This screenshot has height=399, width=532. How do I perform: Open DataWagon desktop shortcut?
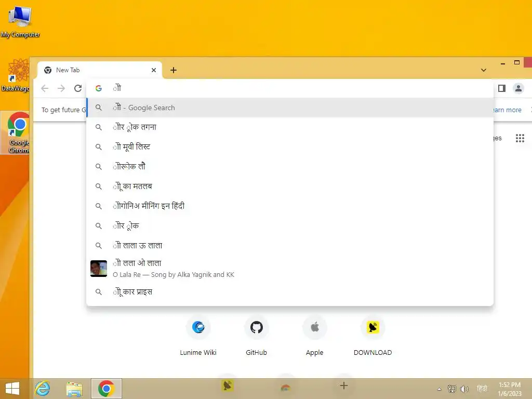[16, 75]
